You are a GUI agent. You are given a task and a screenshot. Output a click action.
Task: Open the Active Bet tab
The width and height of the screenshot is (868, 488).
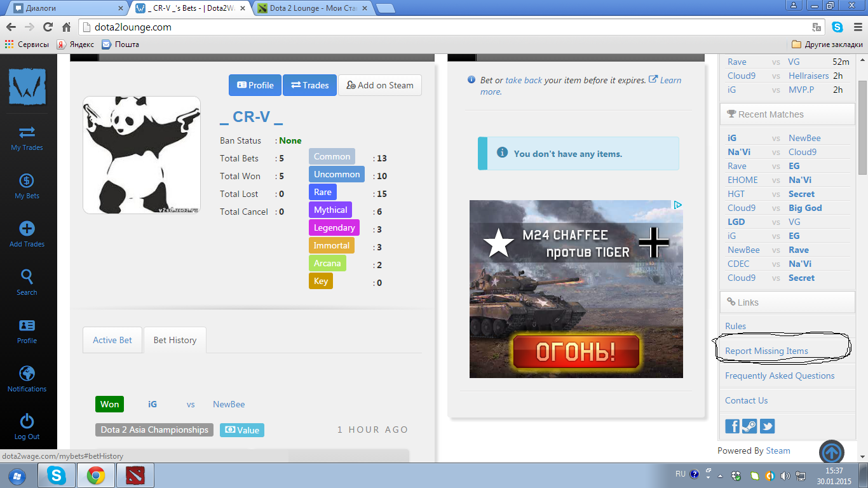(112, 340)
